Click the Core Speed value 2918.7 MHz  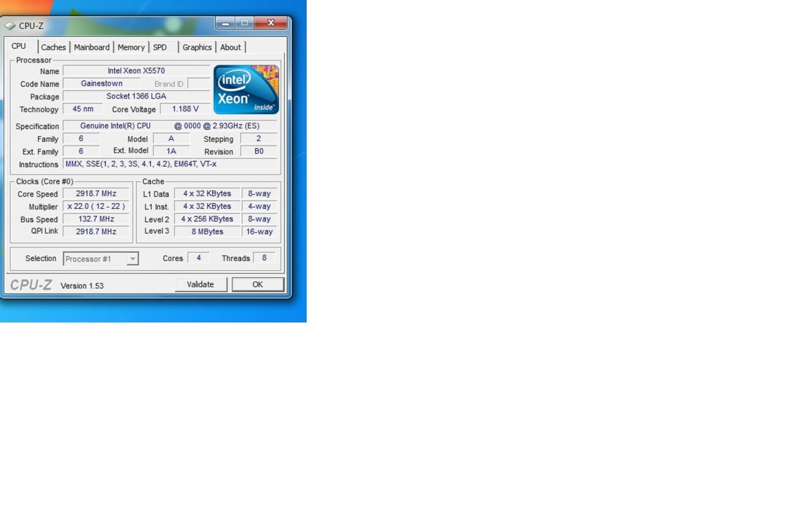[96, 194]
